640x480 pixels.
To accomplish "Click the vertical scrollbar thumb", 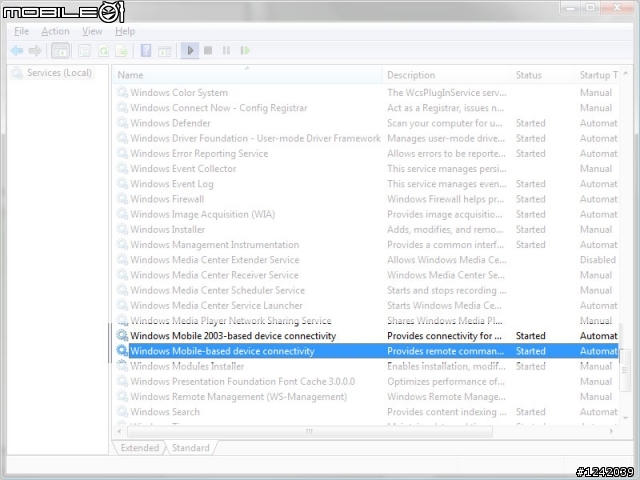I will click(625, 370).
